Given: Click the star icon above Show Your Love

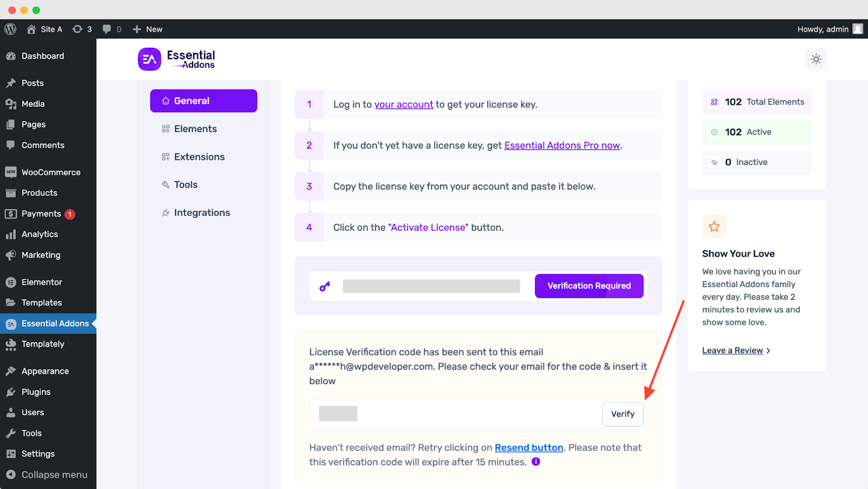Looking at the screenshot, I should [714, 226].
